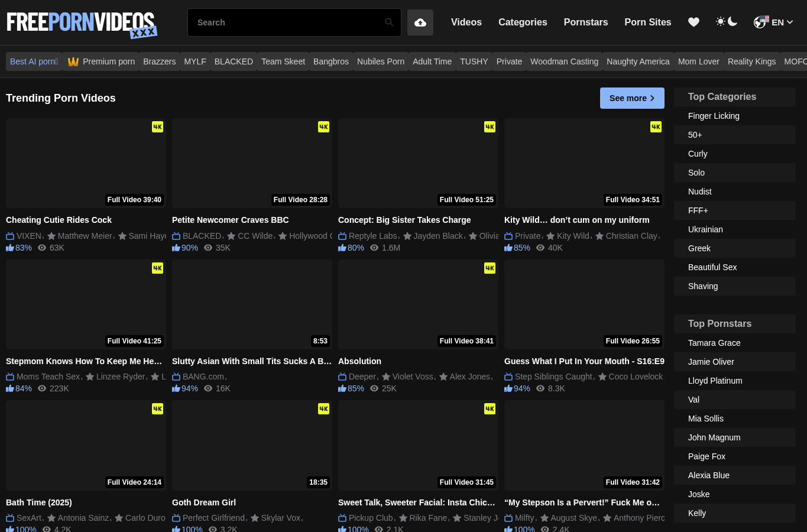Select Curly in Top Categories

tap(735, 154)
